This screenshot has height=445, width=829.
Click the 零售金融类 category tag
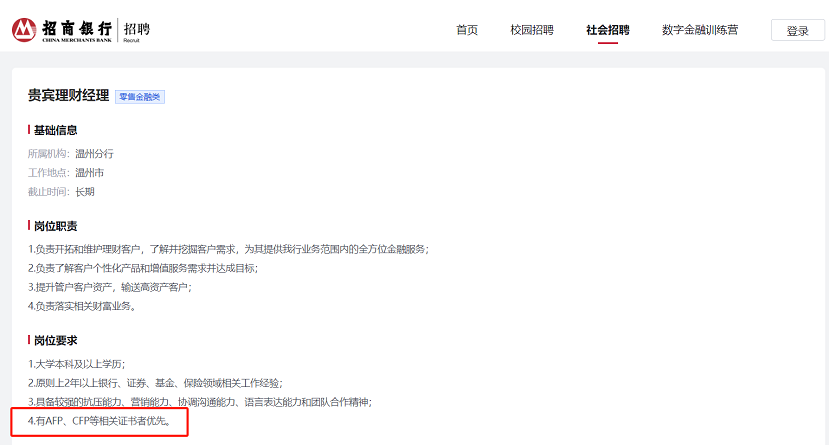pyautogui.click(x=140, y=97)
